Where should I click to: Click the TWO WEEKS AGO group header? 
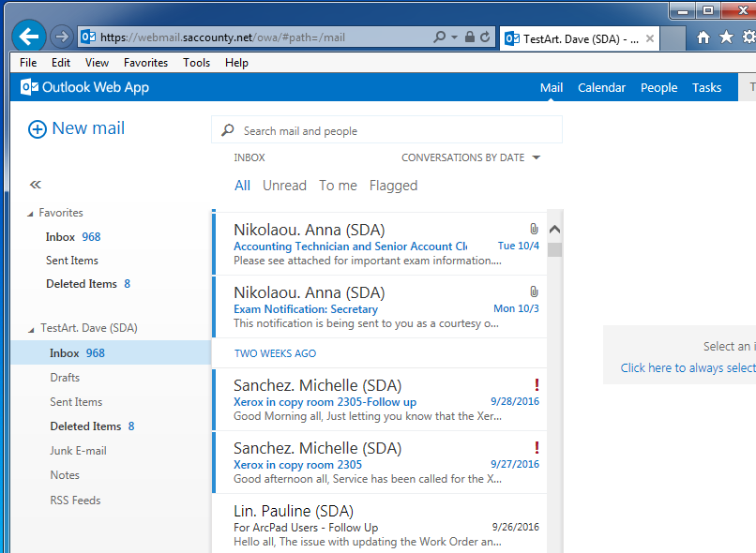tap(275, 353)
